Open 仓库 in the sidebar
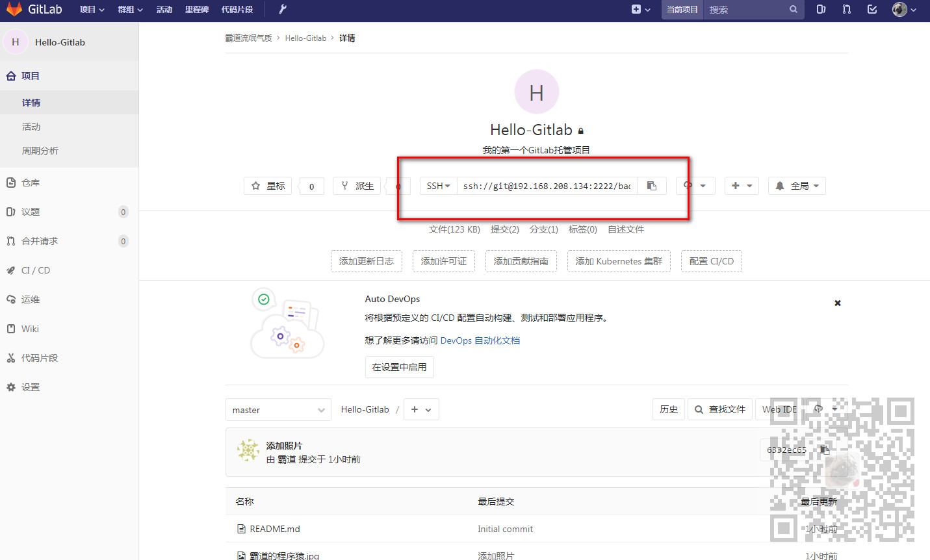The height and width of the screenshot is (560, 930). tap(69, 183)
